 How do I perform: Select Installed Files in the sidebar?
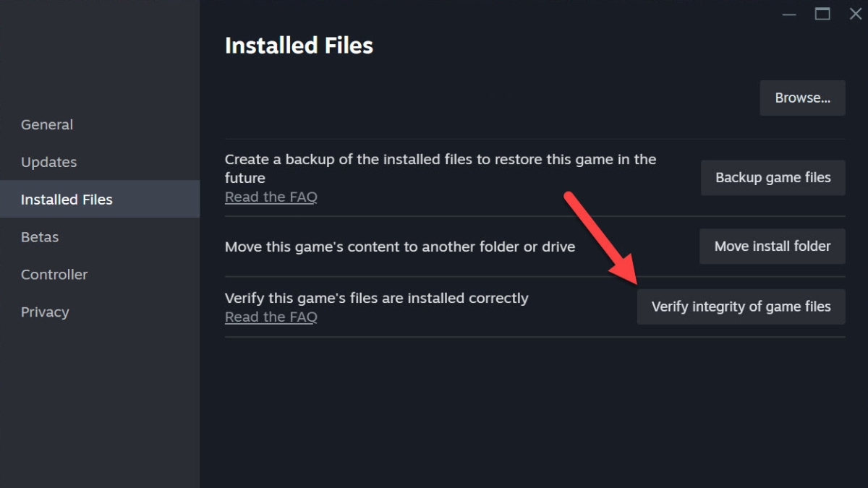coord(67,200)
